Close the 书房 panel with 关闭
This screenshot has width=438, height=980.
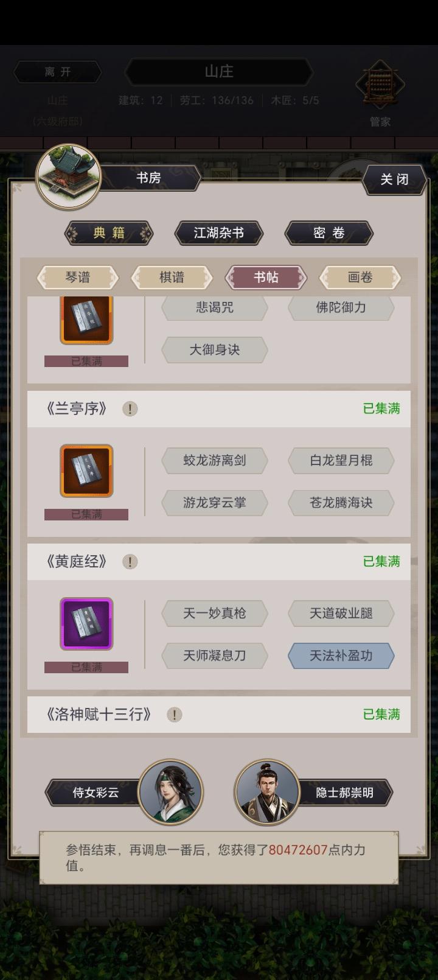[x=394, y=180]
